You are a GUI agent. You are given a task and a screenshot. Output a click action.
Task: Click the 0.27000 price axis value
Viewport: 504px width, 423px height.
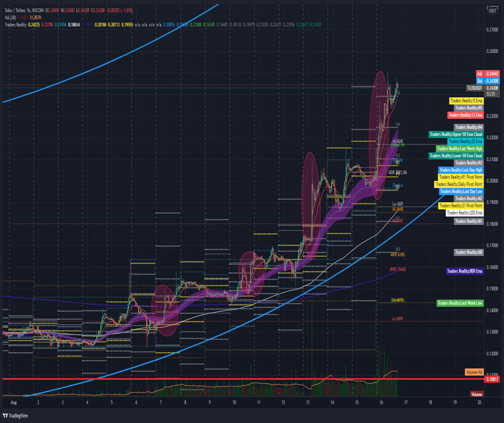click(x=493, y=30)
